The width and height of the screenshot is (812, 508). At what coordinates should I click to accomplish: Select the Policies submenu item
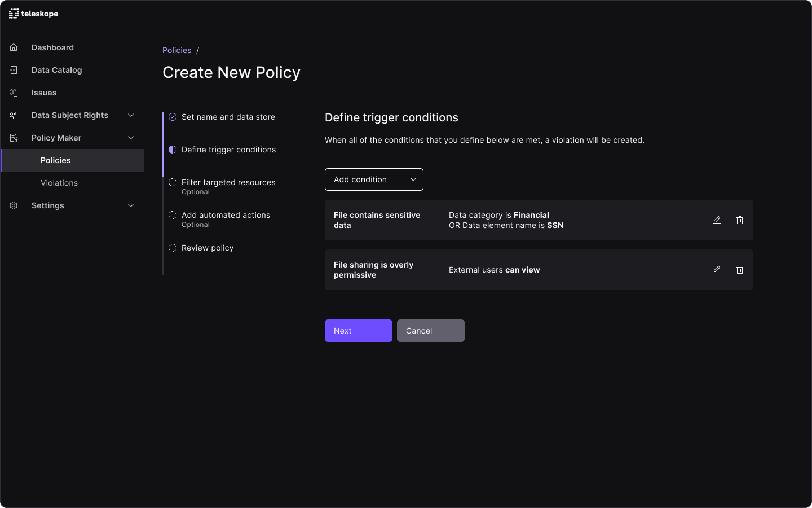pyautogui.click(x=72, y=160)
